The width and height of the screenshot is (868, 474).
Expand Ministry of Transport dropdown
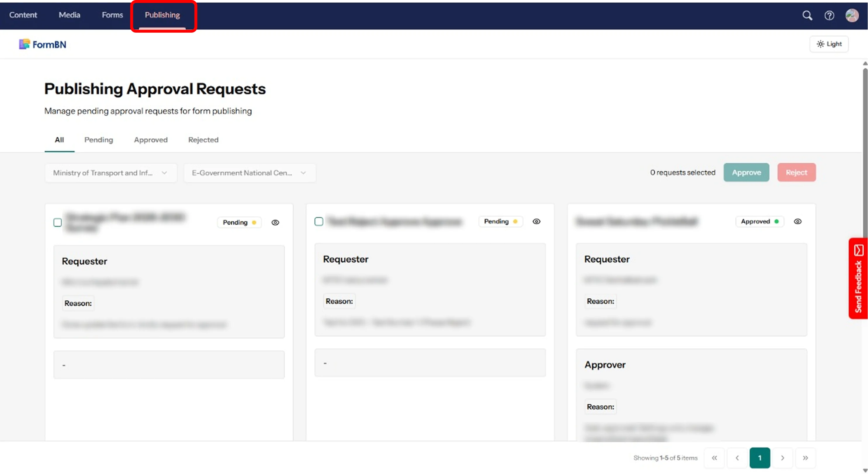coord(110,173)
